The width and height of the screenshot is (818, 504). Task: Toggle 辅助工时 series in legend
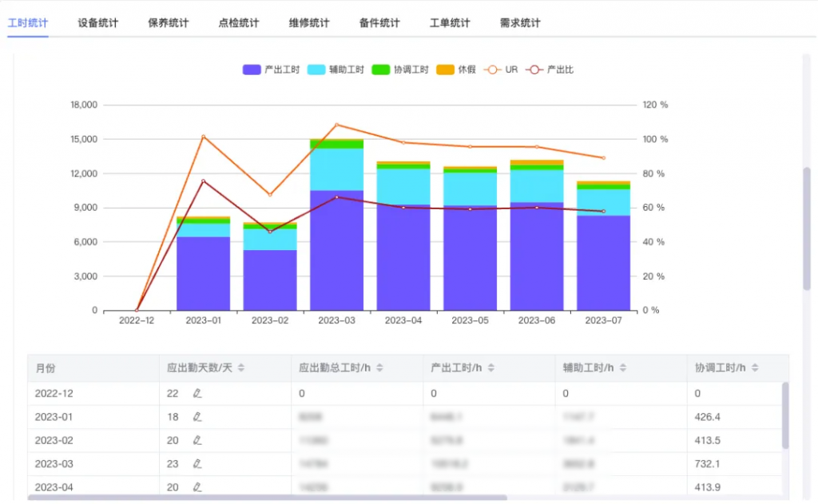tap(336, 69)
